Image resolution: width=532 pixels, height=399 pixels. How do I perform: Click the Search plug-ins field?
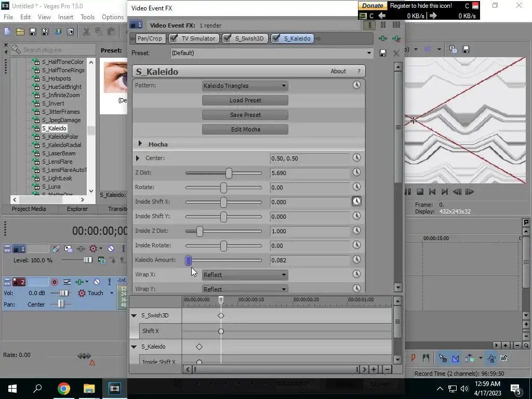(x=54, y=50)
